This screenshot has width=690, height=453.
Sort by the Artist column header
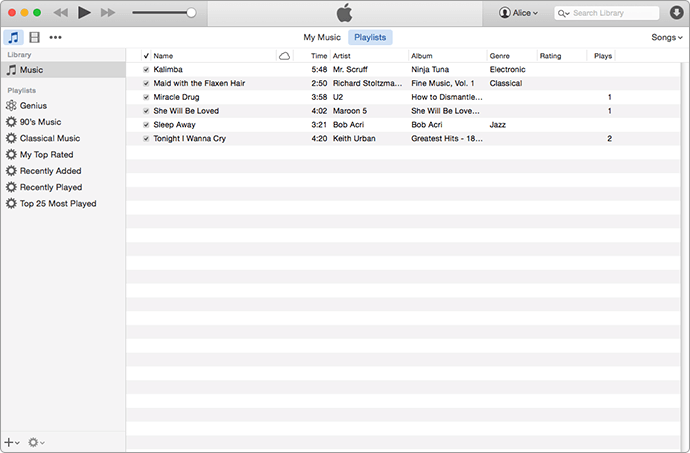click(369, 56)
